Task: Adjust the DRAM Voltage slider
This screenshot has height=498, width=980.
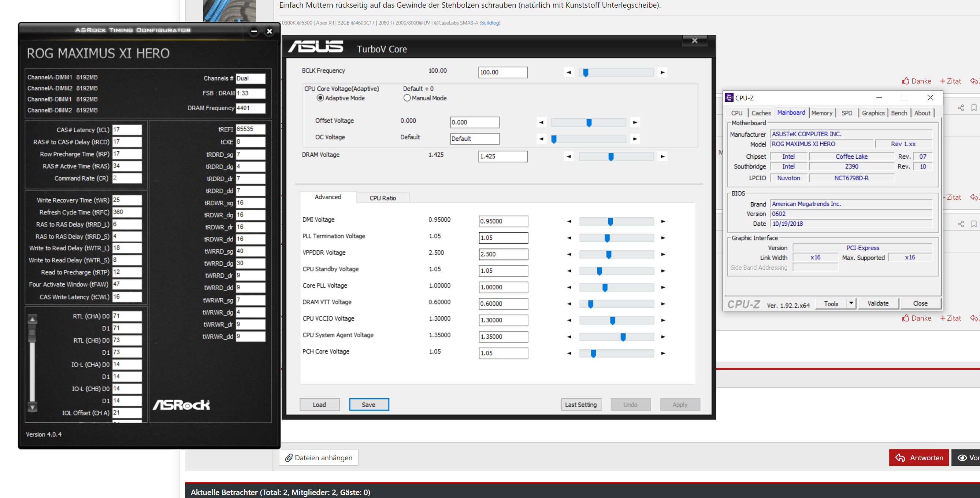Action: tap(611, 157)
